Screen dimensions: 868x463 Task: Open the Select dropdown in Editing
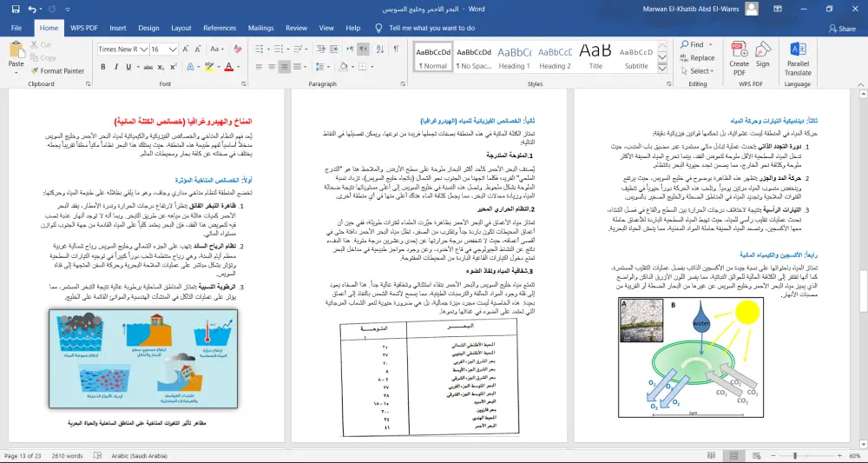[x=697, y=71]
